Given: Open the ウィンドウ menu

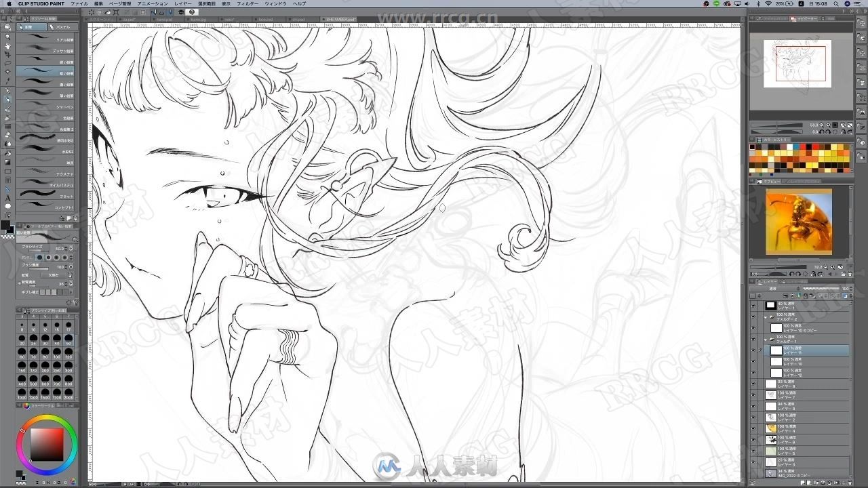Looking at the screenshot, I should point(275,3).
